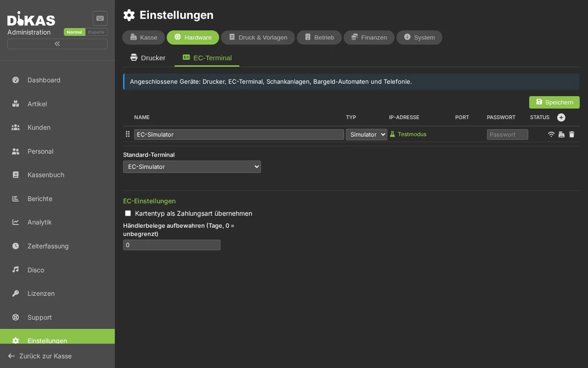Click the PASSWORT column header
588x368 pixels.
[501, 117]
